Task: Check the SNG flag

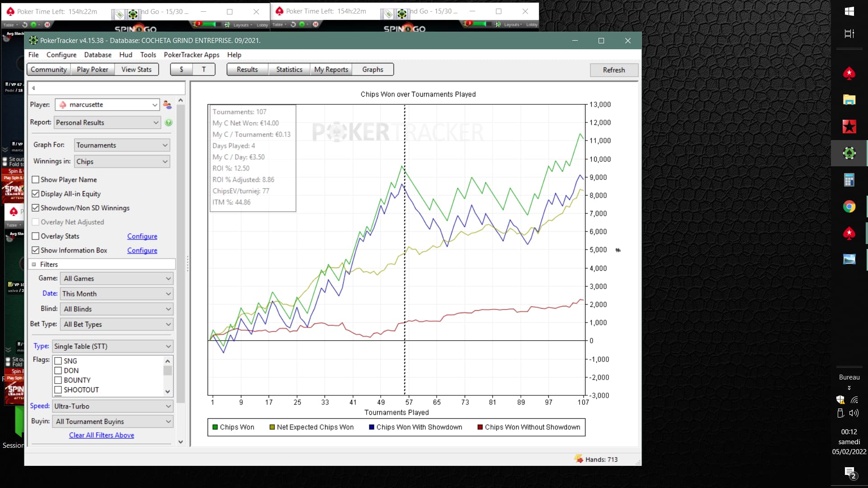Action: click(58, 361)
